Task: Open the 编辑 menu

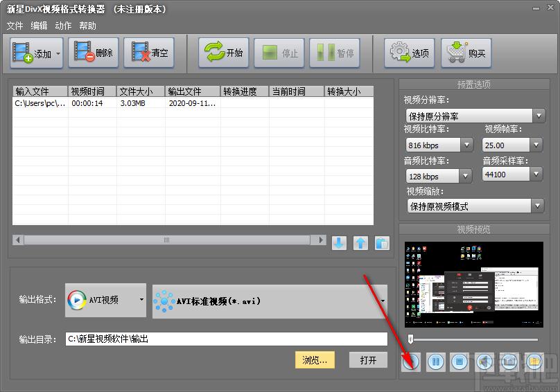Action: 39,26
